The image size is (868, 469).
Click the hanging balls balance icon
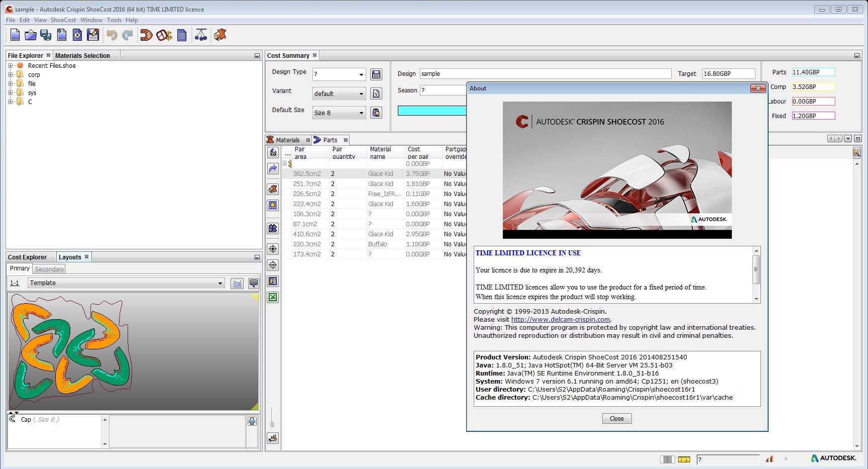(x=201, y=35)
